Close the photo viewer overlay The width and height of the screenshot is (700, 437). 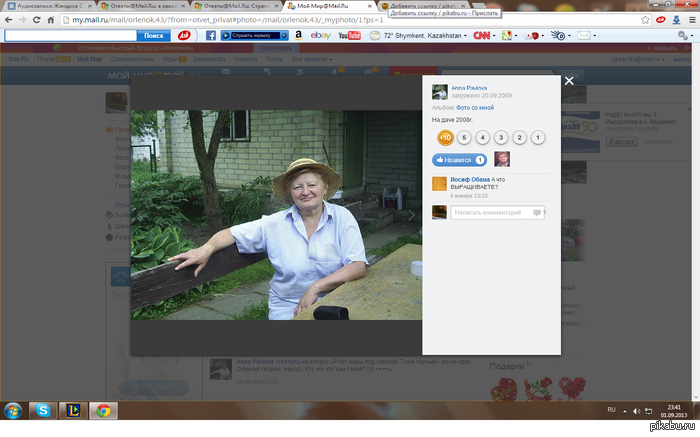click(569, 81)
